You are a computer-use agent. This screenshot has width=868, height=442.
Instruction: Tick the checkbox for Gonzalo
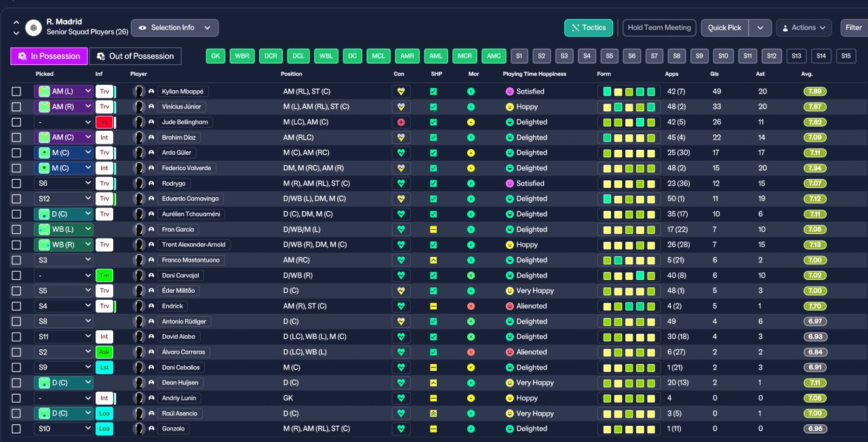16,429
